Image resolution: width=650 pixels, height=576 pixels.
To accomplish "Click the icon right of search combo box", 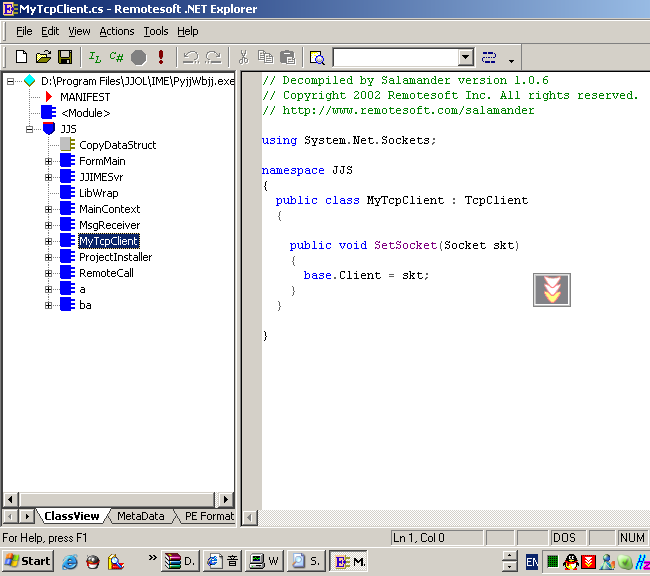I will coord(489,57).
